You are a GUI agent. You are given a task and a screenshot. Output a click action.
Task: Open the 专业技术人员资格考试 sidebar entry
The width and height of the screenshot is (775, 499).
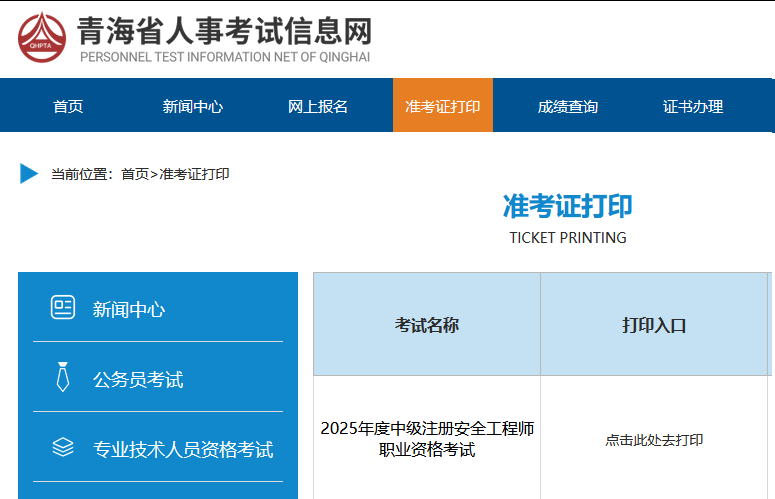(183, 449)
